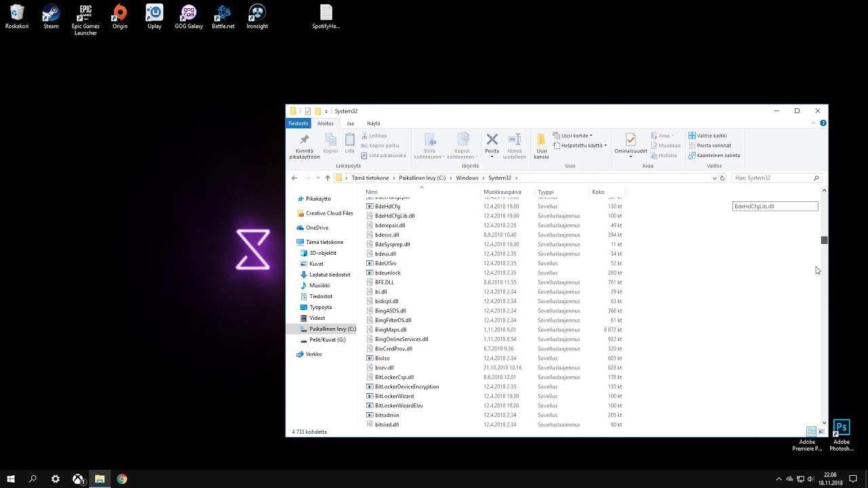This screenshot has width=868, height=488.
Task: Open Settings gear on taskbar
Action: pyautogui.click(x=56, y=479)
